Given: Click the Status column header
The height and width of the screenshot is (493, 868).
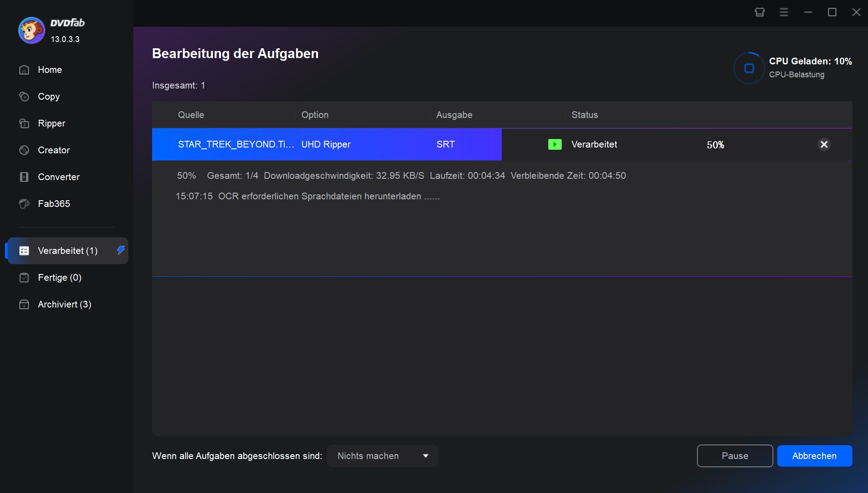Looking at the screenshot, I should point(584,115).
